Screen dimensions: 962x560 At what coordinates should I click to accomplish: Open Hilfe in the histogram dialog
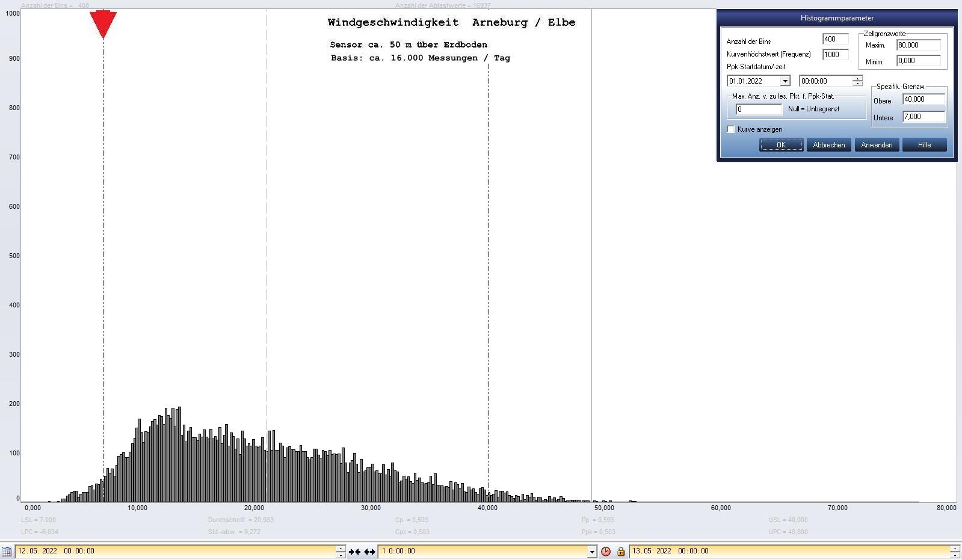(x=924, y=145)
